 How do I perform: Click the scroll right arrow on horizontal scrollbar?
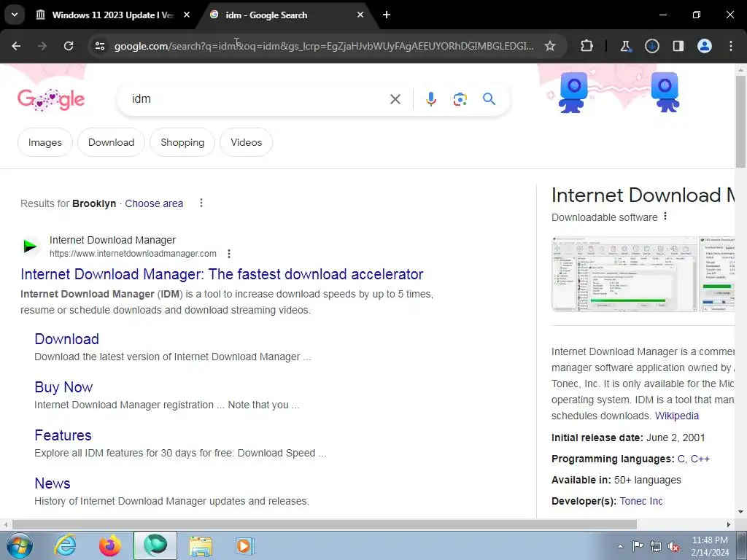click(x=729, y=524)
